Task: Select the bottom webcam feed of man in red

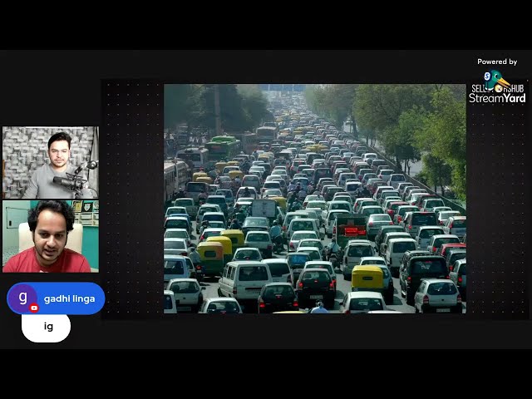Action: (50, 236)
